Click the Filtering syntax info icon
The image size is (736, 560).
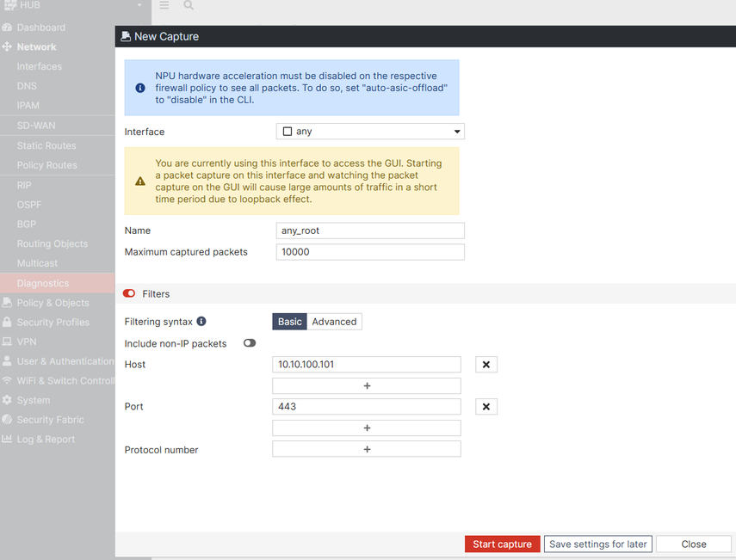click(201, 322)
